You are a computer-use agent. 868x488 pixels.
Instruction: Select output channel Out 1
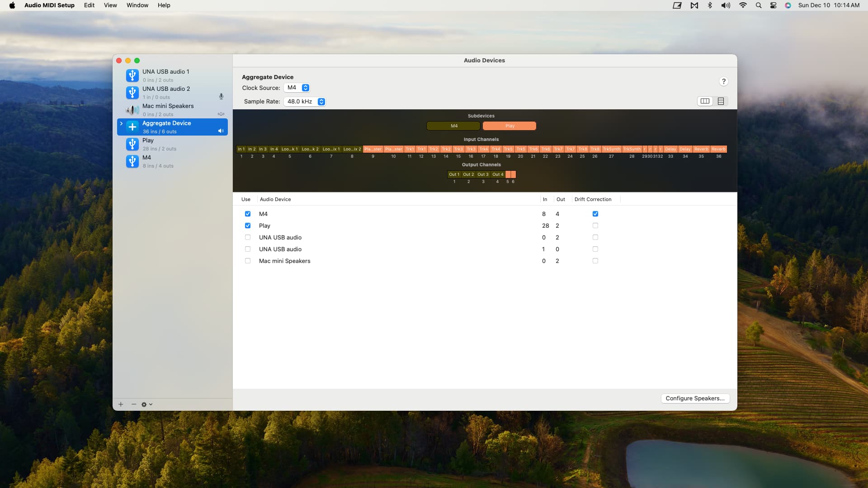click(x=454, y=174)
